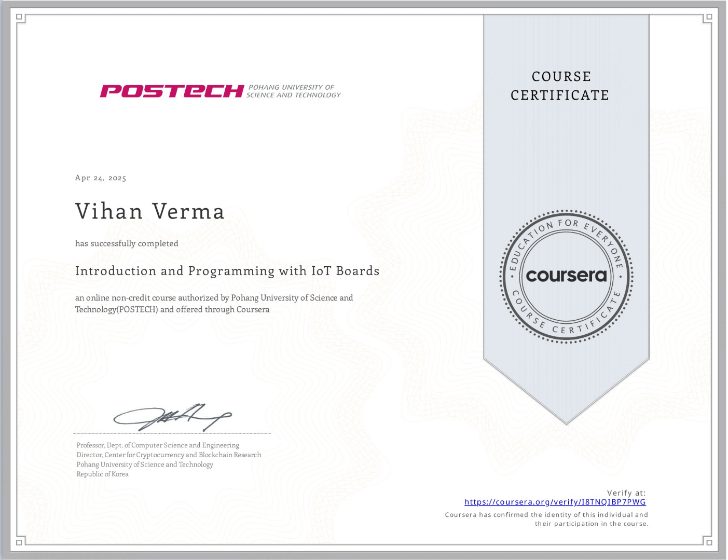Click the 'Verify at:' label

pos(626,493)
